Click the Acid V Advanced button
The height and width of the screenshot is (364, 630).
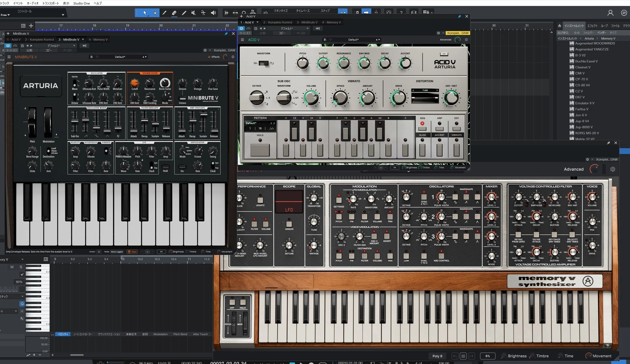(x=446, y=40)
